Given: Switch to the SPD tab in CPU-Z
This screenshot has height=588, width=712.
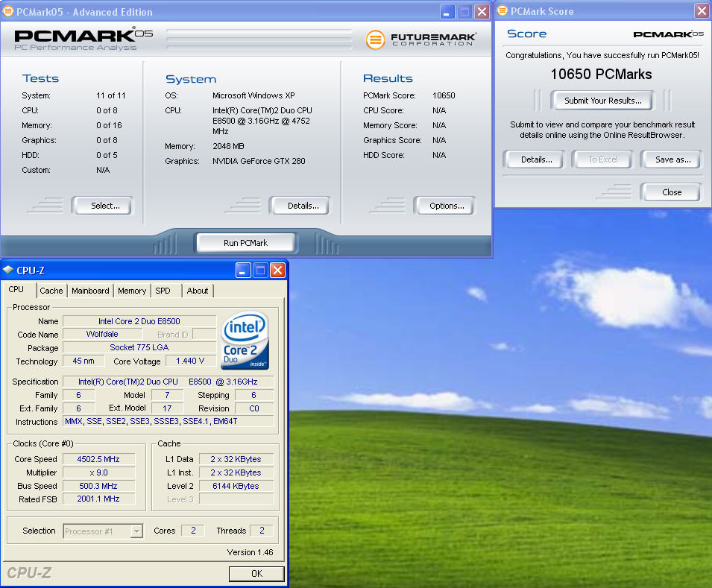Looking at the screenshot, I should pyautogui.click(x=163, y=291).
